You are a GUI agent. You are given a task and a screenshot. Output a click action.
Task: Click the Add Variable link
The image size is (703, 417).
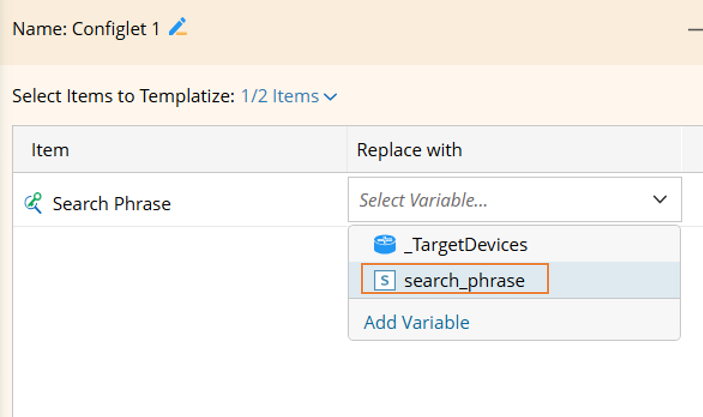pos(417,322)
